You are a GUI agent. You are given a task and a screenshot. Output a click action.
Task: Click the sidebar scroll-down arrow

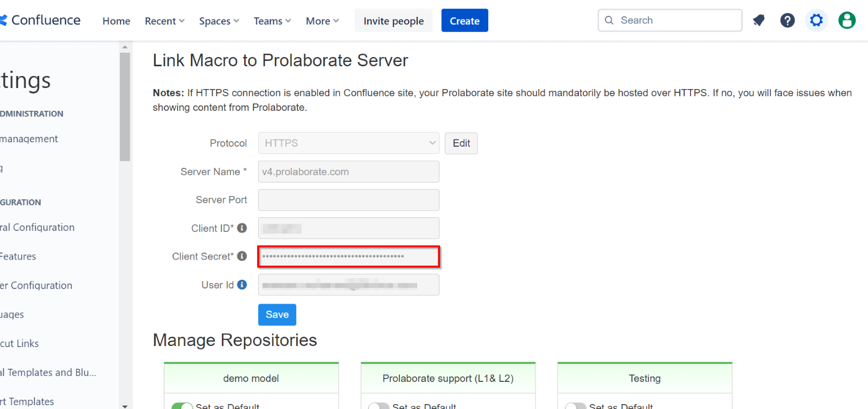pyautogui.click(x=125, y=405)
